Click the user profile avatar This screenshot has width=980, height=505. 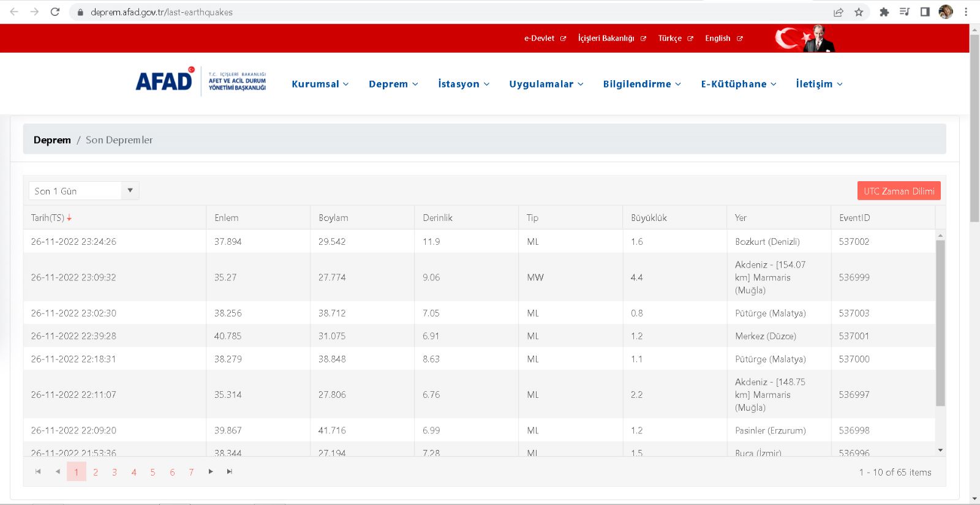tap(946, 12)
